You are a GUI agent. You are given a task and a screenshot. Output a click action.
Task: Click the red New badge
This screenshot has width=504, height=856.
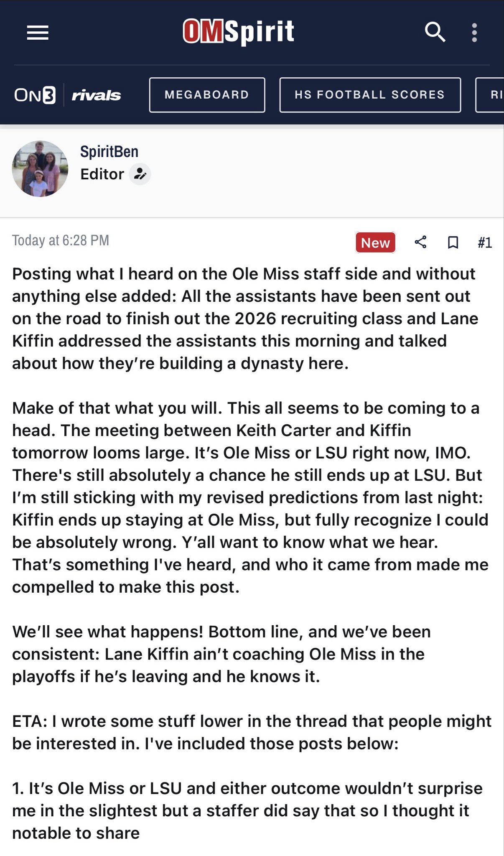375,242
